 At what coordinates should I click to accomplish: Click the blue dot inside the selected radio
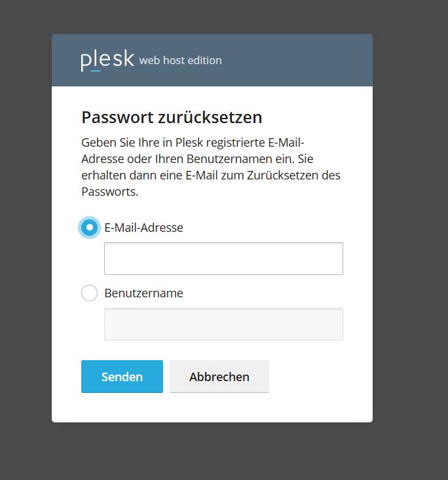point(90,227)
